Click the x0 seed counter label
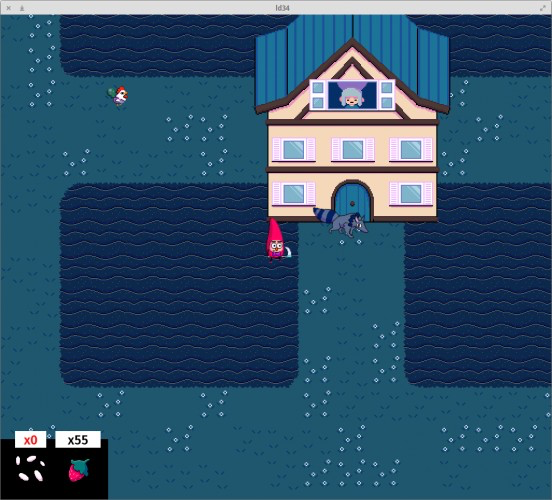The height and width of the screenshot is (500, 552). [x=30, y=440]
